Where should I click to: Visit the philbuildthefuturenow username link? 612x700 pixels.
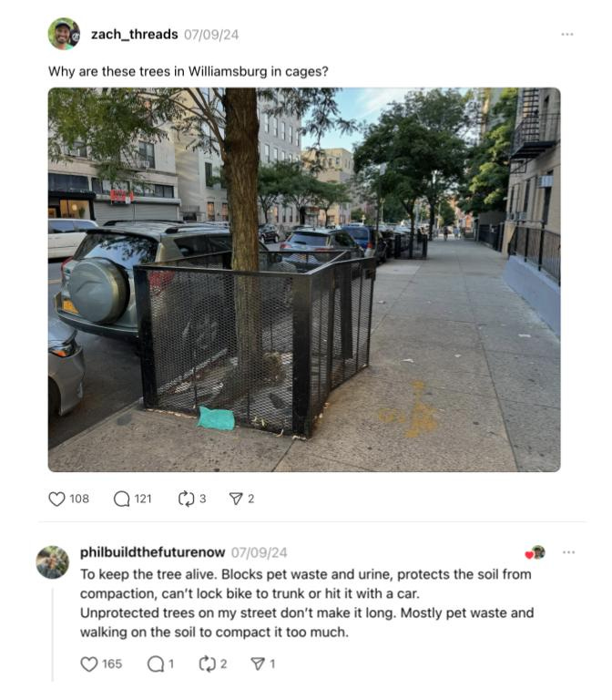coord(153,552)
